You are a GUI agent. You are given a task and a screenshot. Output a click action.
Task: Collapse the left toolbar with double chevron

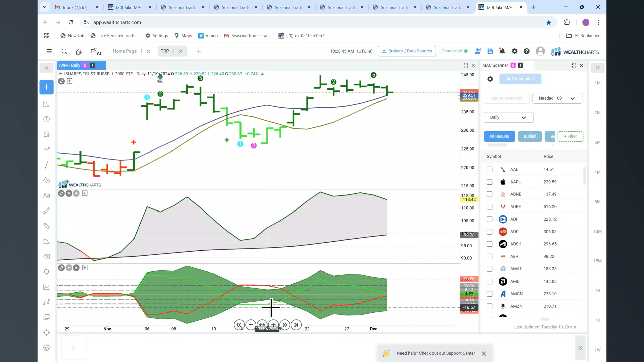click(x=47, y=68)
